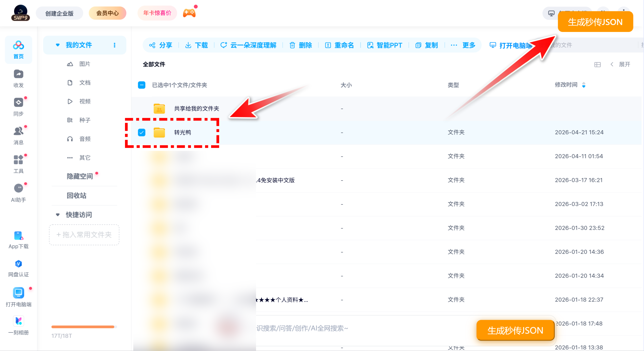Sort by 修改时间 column arrow
The image size is (644, 351).
(584, 85)
